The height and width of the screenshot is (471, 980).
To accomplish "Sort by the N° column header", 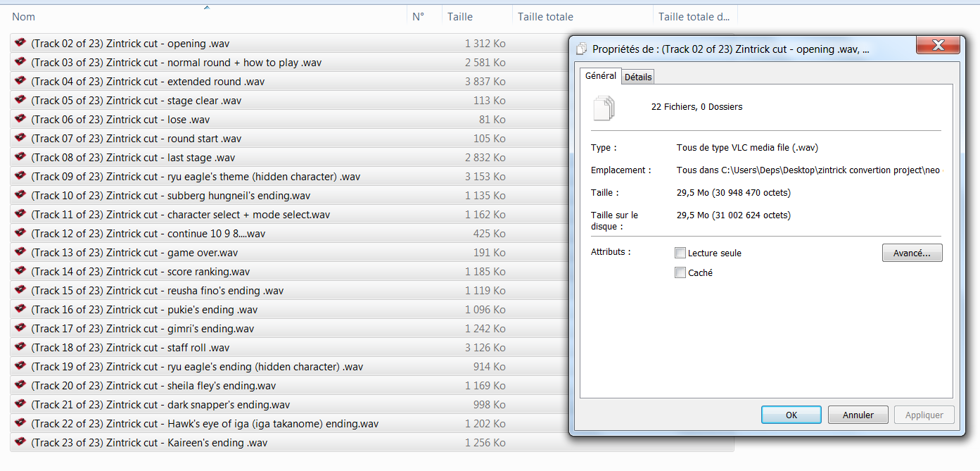I will point(424,16).
